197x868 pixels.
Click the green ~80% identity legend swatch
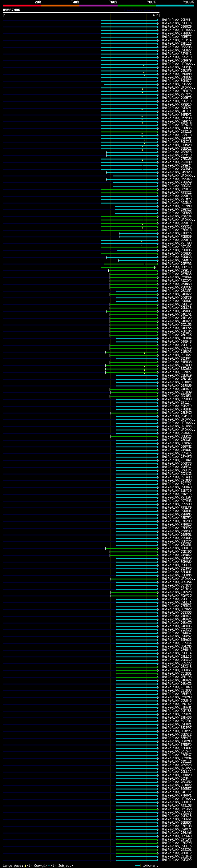point(137,6)
